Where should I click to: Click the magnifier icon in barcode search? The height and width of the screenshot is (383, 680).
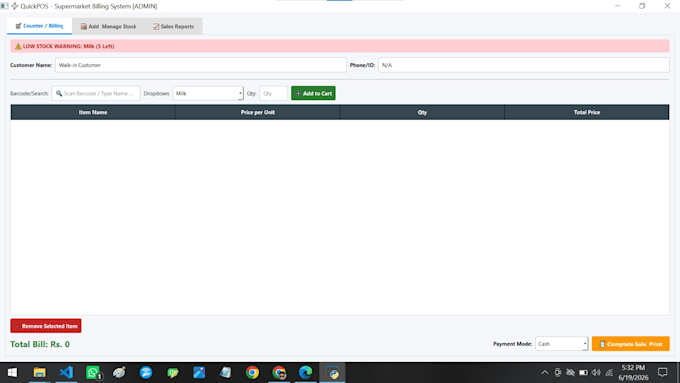(x=59, y=93)
